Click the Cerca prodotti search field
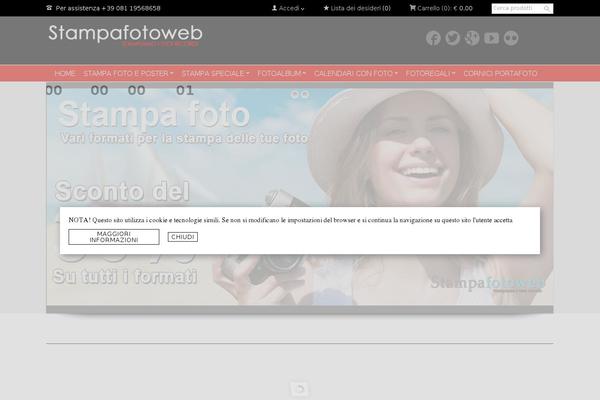Viewport: 600px width, 400px height. click(517, 8)
